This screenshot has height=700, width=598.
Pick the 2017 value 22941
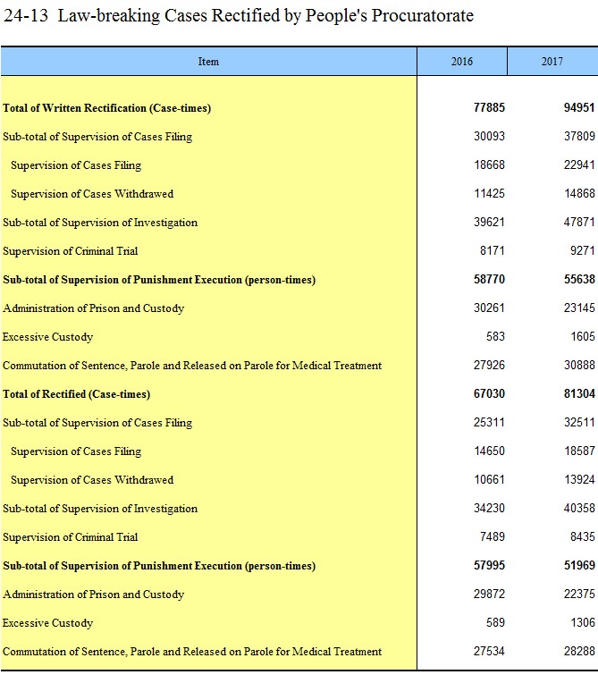coord(579,164)
